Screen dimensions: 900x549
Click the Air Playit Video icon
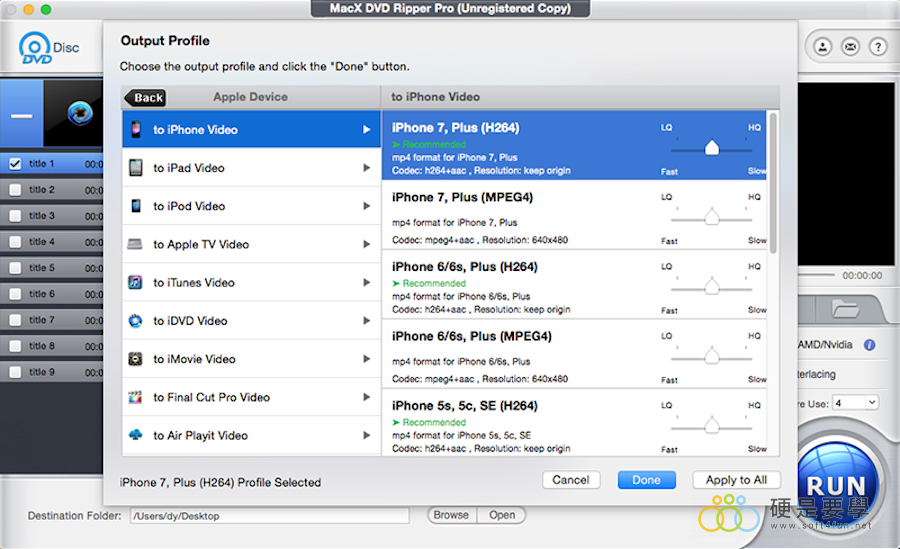[x=135, y=435]
